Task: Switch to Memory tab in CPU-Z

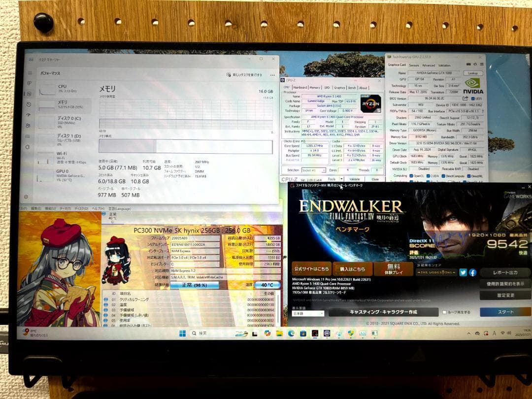Action: [x=315, y=88]
